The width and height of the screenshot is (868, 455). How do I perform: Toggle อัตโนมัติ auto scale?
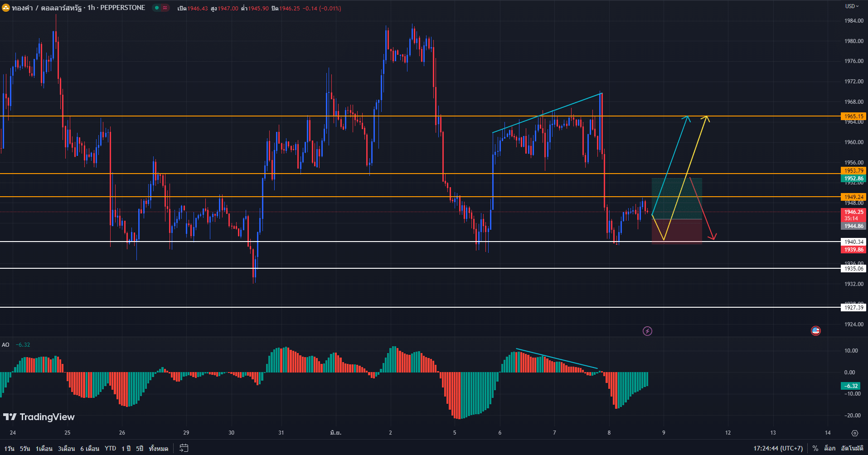(x=852, y=448)
